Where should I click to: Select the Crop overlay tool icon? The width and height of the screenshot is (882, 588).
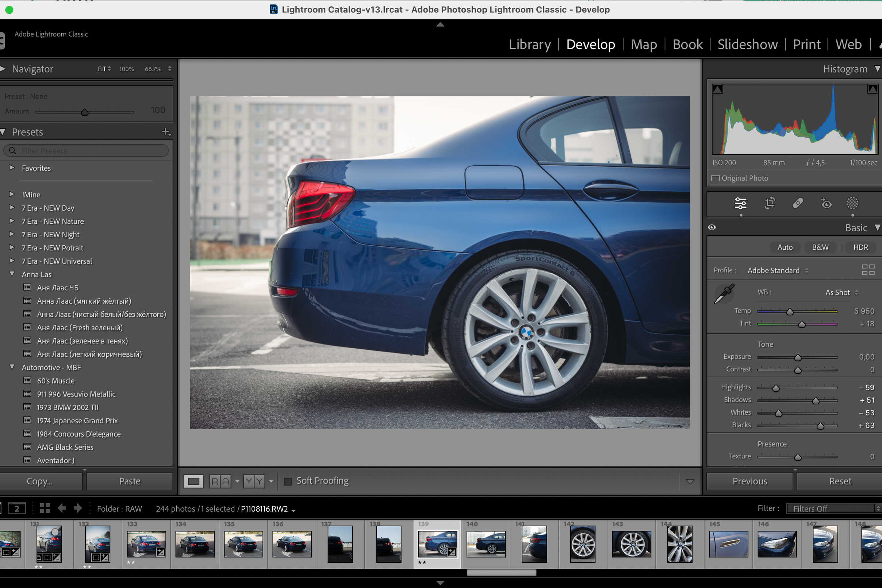[x=769, y=203]
